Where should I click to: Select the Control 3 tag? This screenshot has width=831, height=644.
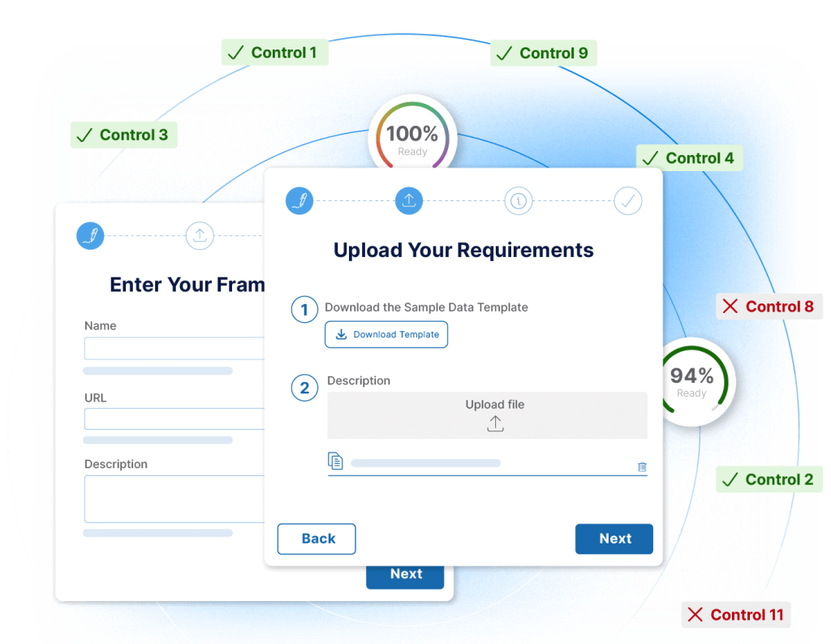[x=123, y=135]
